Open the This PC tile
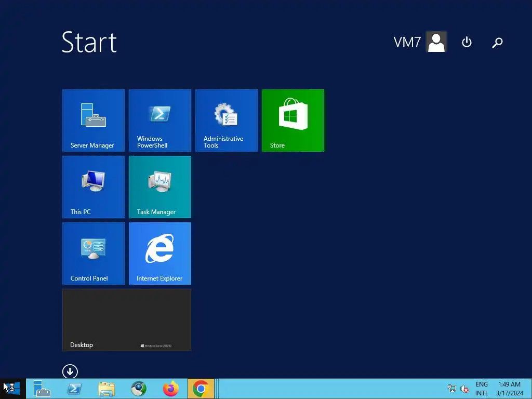The image size is (532, 399). coord(94,187)
